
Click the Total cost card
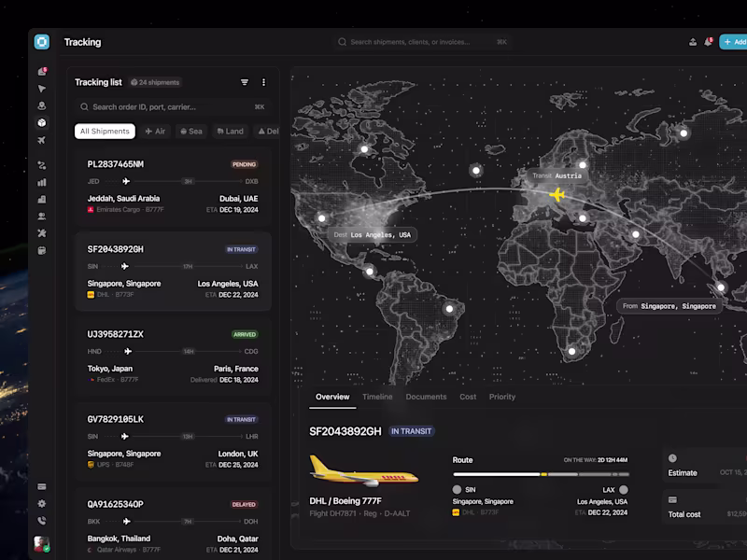[705, 507]
